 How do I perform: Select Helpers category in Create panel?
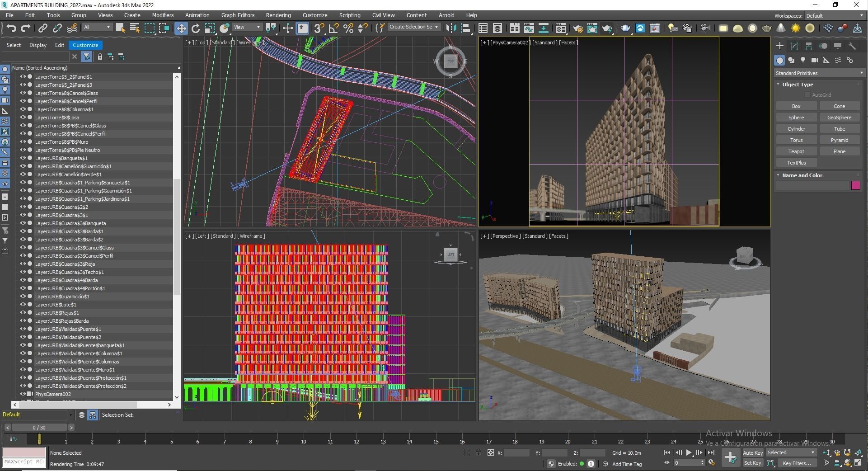pos(826,60)
